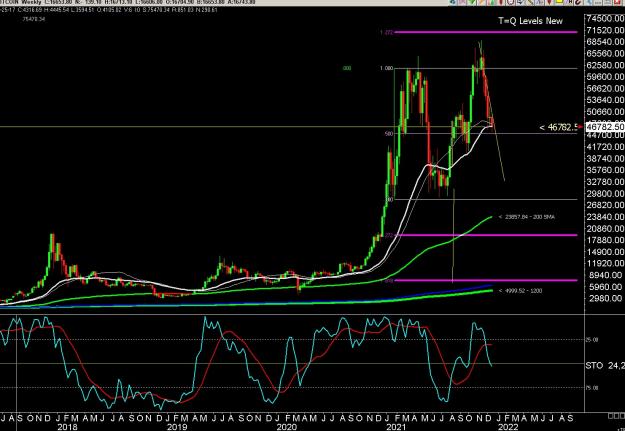Click the 2020 year label on time axis
This screenshot has width=625, height=431.
click(286, 427)
